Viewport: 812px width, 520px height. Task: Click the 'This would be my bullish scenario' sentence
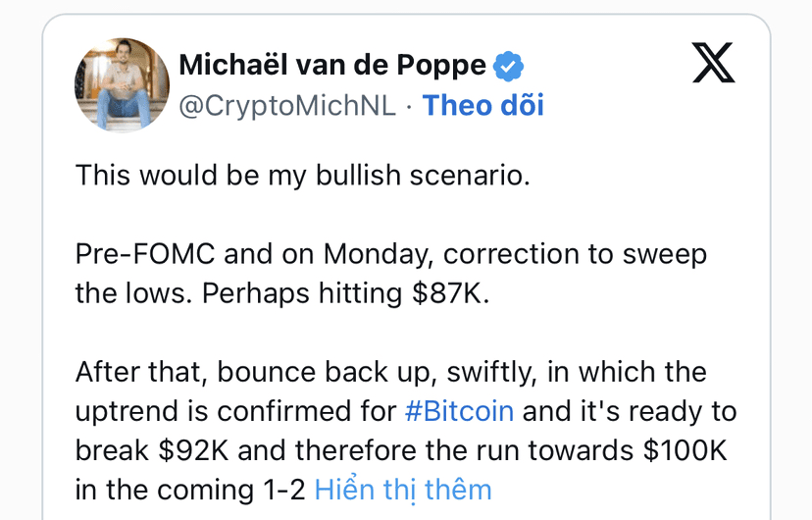(303, 175)
